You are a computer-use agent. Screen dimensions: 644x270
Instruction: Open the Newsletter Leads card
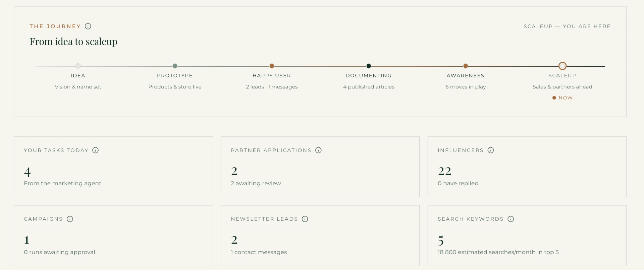320,235
